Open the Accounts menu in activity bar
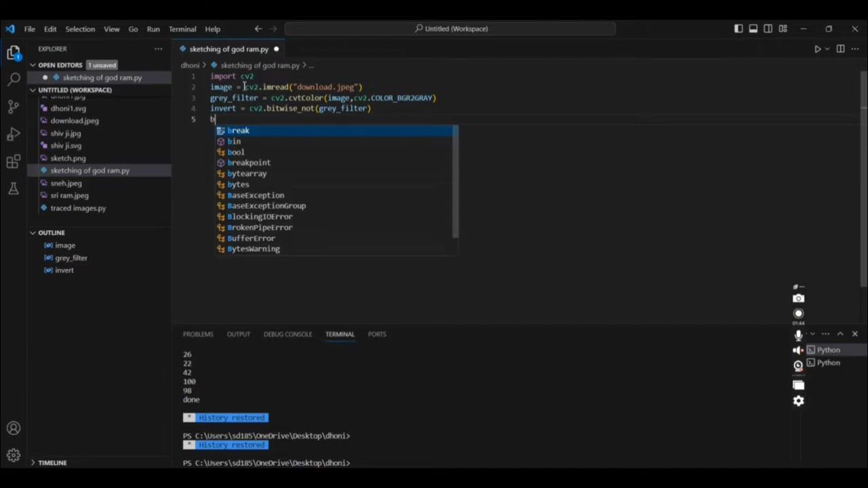Image resolution: width=868 pixels, height=488 pixels. point(14,428)
